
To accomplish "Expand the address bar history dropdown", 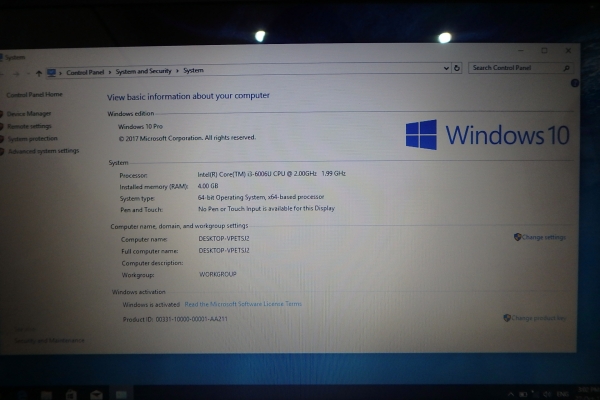I will pos(446,68).
